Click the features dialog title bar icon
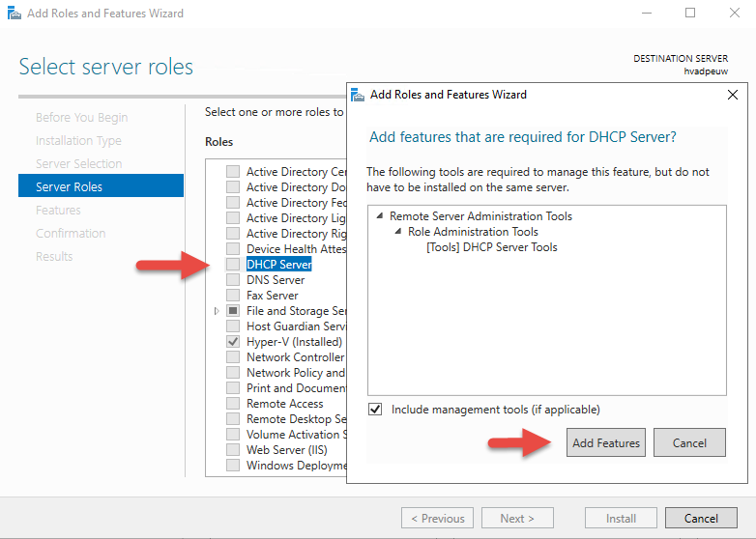Viewport: 756px width, 539px height. click(x=358, y=95)
